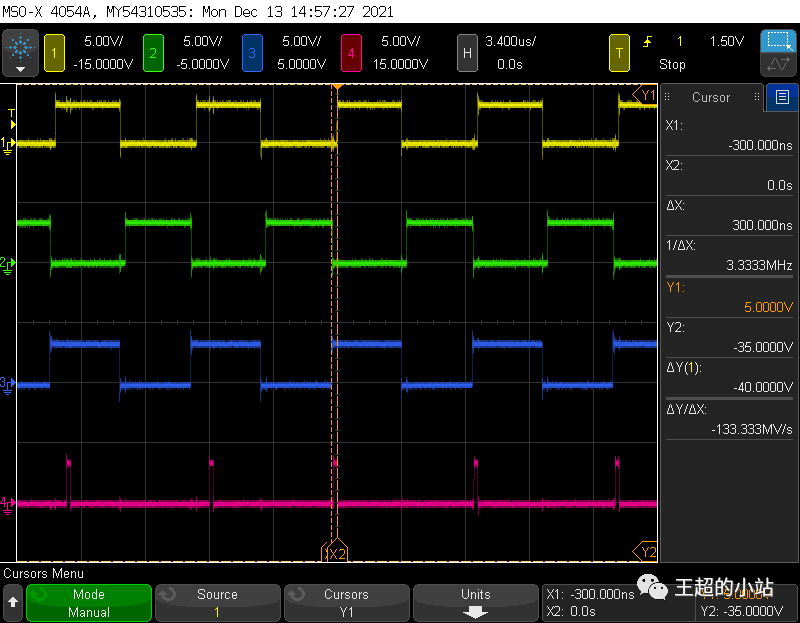Click the Y2 cursor marker on right edge
This screenshot has height=623, width=800.
(647, 551)
